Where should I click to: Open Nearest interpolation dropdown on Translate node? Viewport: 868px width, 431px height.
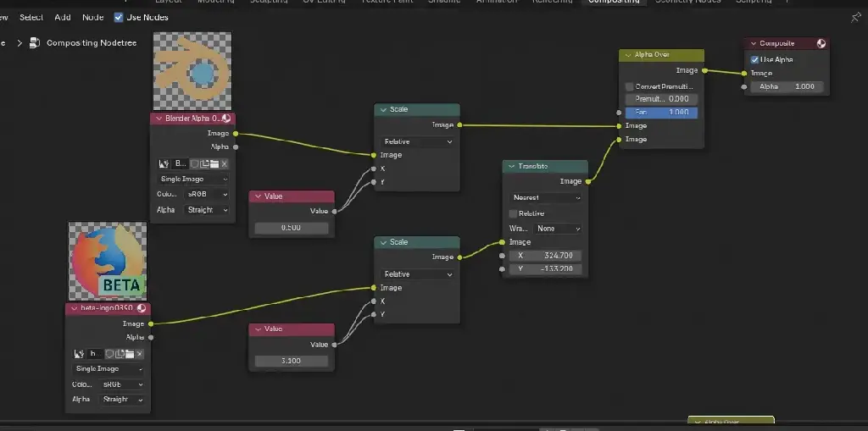[x=545, y=197]
